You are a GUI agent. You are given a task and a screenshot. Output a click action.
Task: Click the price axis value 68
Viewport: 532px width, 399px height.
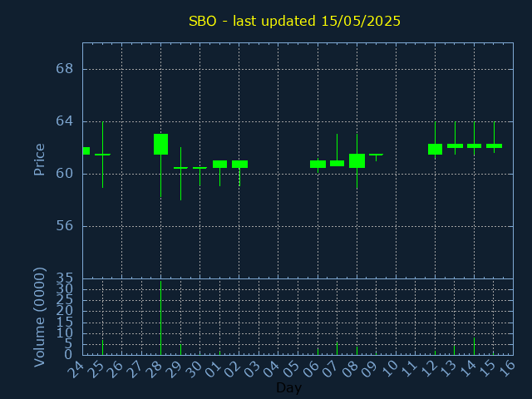[x=65, y=69]
